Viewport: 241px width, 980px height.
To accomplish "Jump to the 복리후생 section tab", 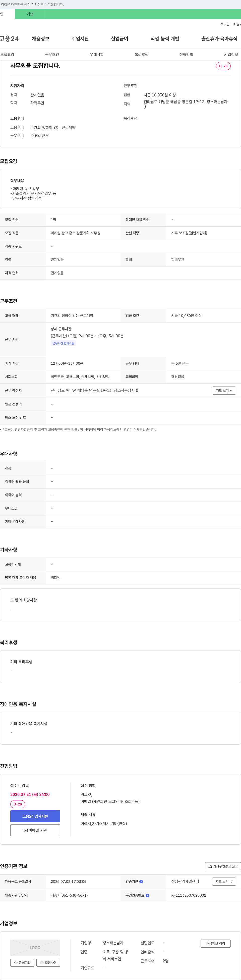I will 141,55.
